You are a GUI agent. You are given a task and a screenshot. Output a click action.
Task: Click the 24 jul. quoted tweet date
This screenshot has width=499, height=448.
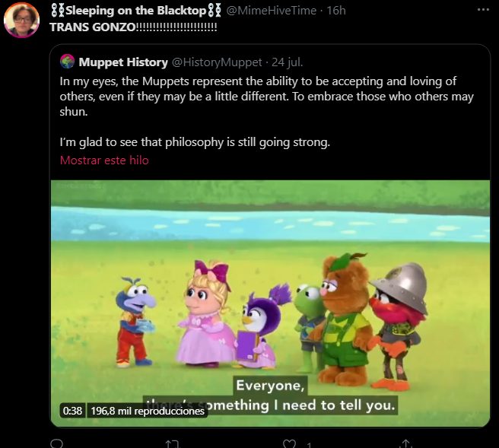[x=286, y=62]
